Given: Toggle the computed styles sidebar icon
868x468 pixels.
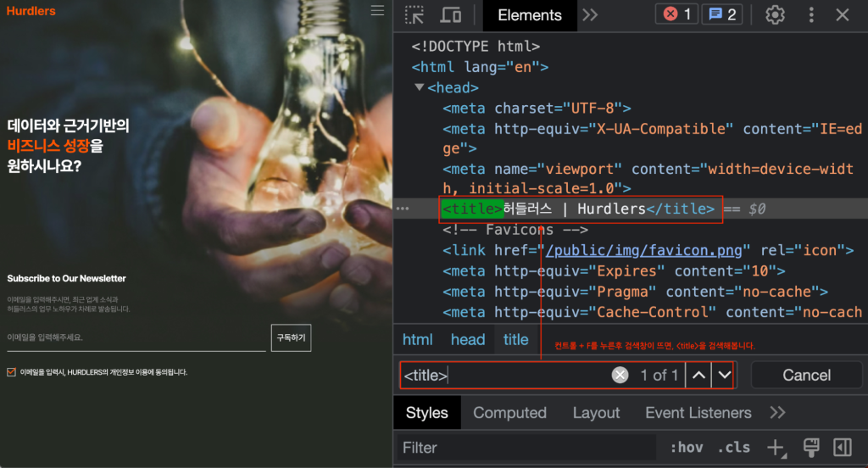Looking at the screenshot, I should (843, 447).
